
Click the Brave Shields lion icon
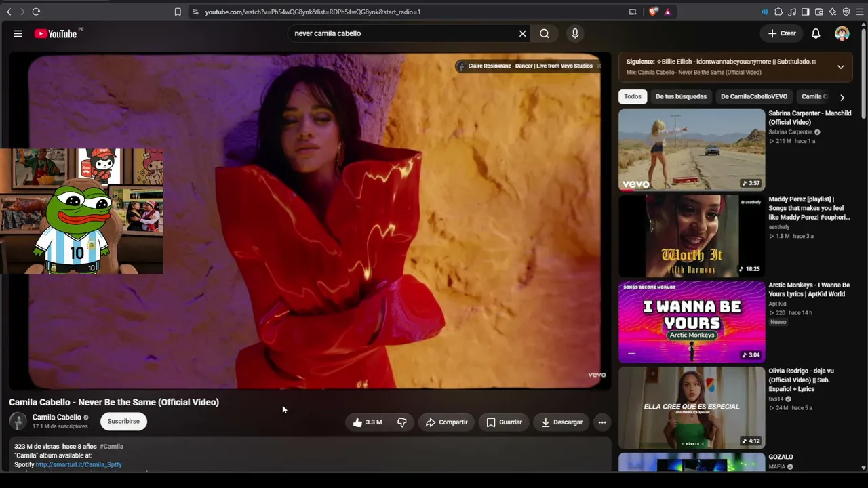pyautogui.click(x=654, y=12)
